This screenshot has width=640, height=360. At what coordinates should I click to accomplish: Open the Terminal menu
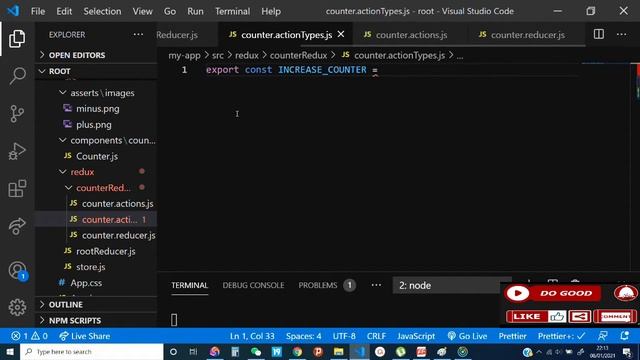tap(232, 11)
